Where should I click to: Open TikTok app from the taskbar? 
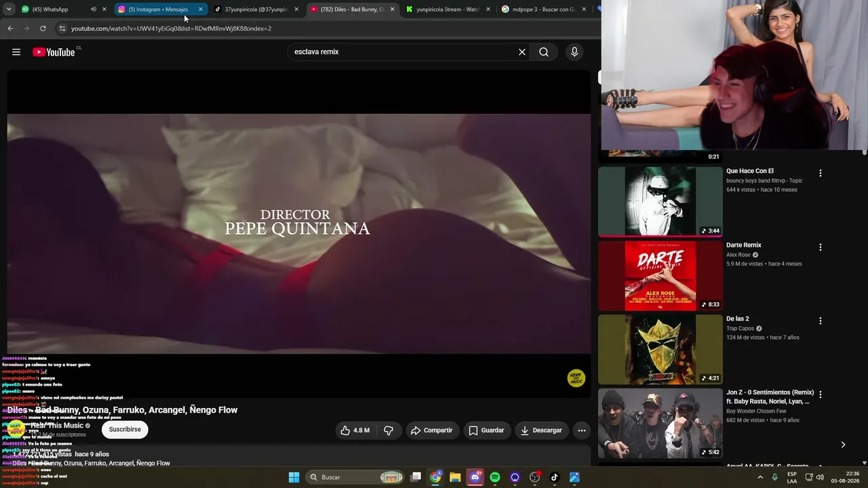554,477
